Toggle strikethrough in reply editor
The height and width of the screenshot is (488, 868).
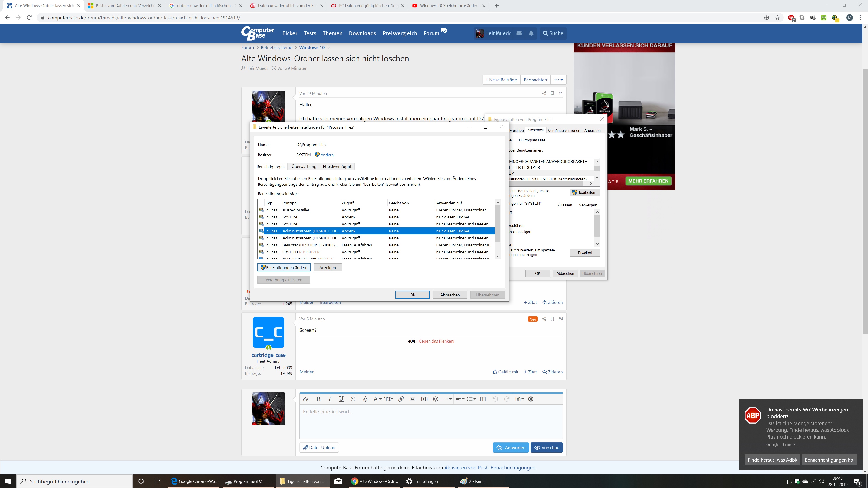pyautogui.click(x=353, y=399)
